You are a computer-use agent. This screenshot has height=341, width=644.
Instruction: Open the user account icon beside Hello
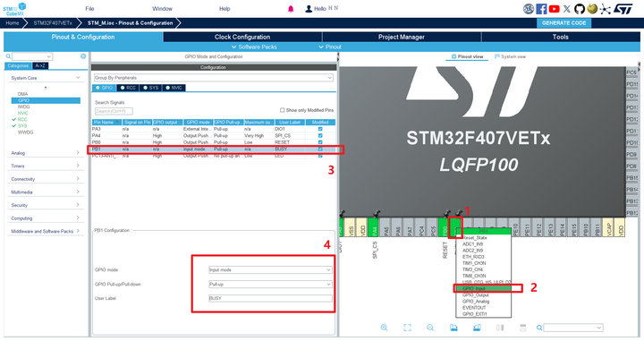(309, 9)
